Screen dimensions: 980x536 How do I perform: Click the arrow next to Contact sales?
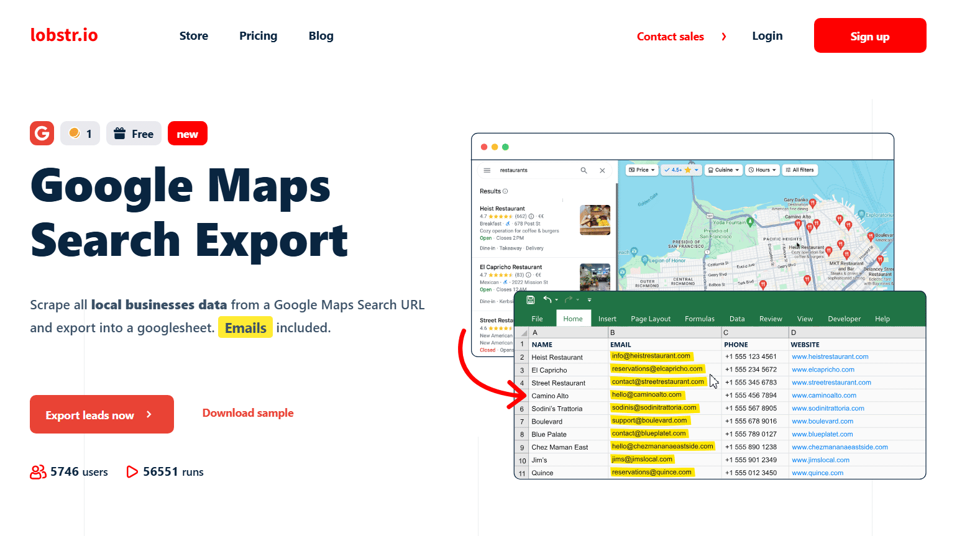[x=724, y=37]
